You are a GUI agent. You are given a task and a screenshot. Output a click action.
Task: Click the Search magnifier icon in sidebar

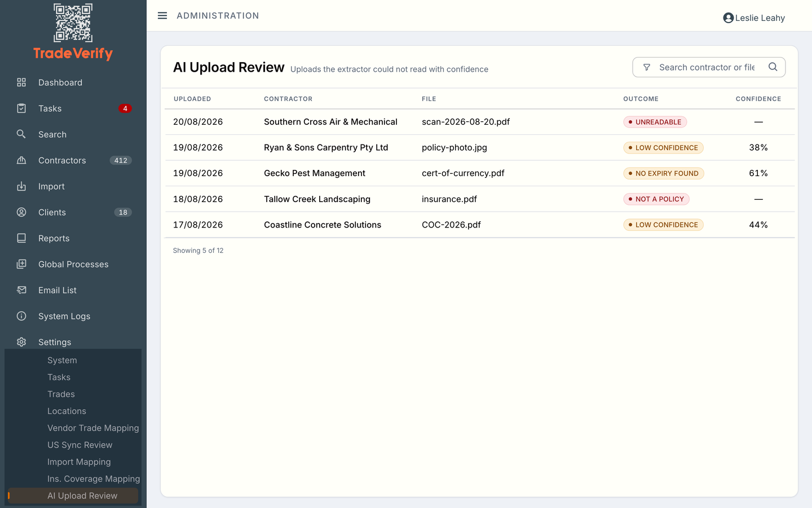pyautogui.click(x=21, y=134)
